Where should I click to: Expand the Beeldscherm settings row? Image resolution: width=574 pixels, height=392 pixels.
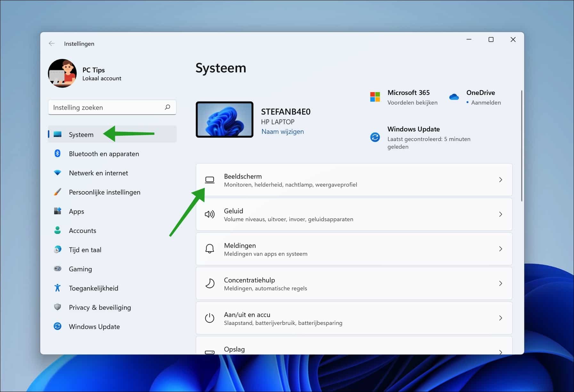(x=500, y=180)
